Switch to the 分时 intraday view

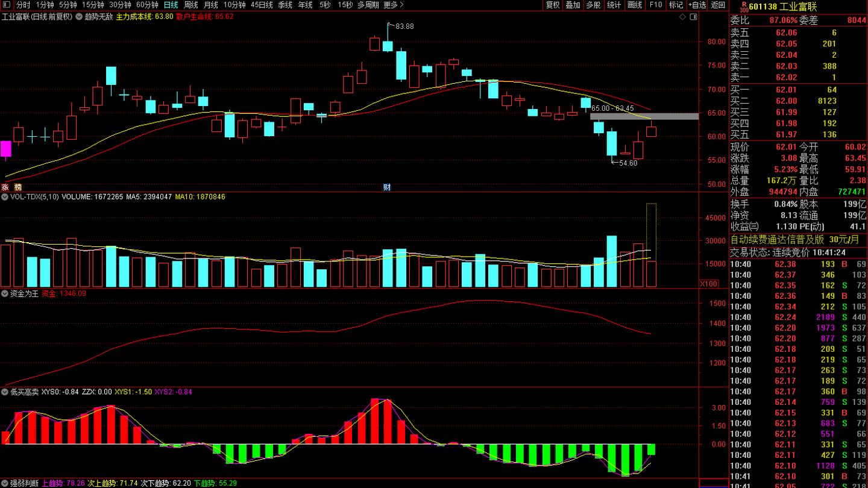coord(23,5)
